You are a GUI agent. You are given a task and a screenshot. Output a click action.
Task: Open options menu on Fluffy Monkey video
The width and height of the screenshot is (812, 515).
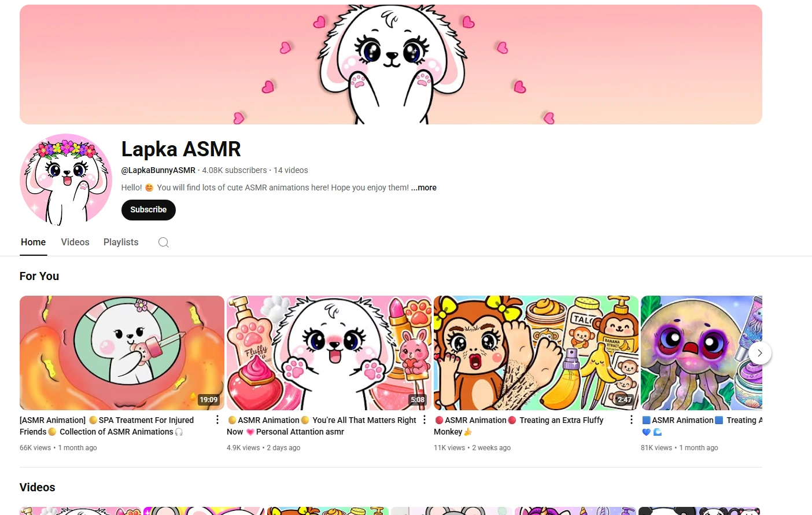click(x=631, y=419)
